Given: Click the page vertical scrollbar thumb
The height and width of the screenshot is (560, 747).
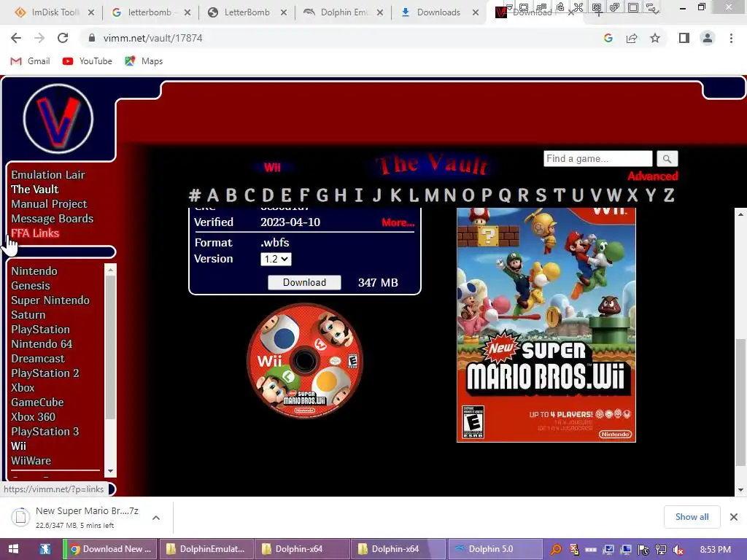Looking at the screenshot, I should (740, 402).
